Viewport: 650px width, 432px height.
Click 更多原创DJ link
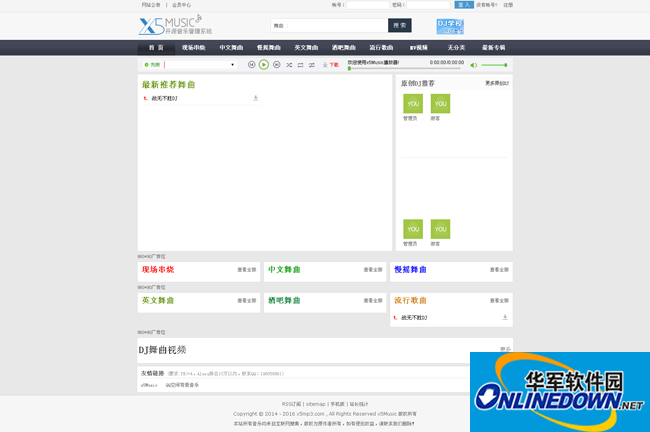pos(497,83)
